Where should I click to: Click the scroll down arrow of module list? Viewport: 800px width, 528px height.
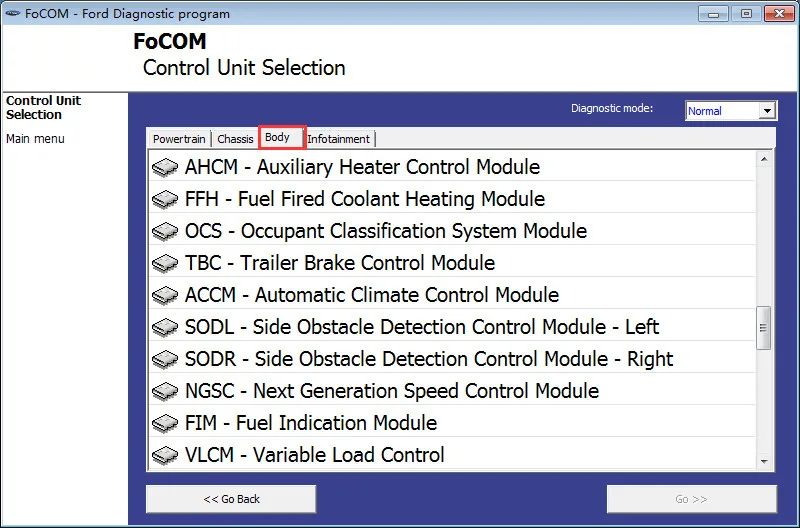[x=764, y=462]
